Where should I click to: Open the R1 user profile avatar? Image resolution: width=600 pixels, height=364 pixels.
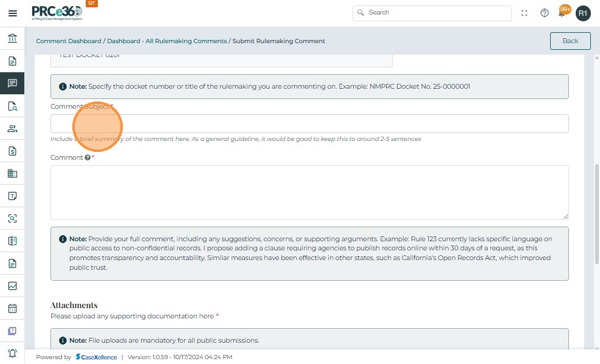583,13
